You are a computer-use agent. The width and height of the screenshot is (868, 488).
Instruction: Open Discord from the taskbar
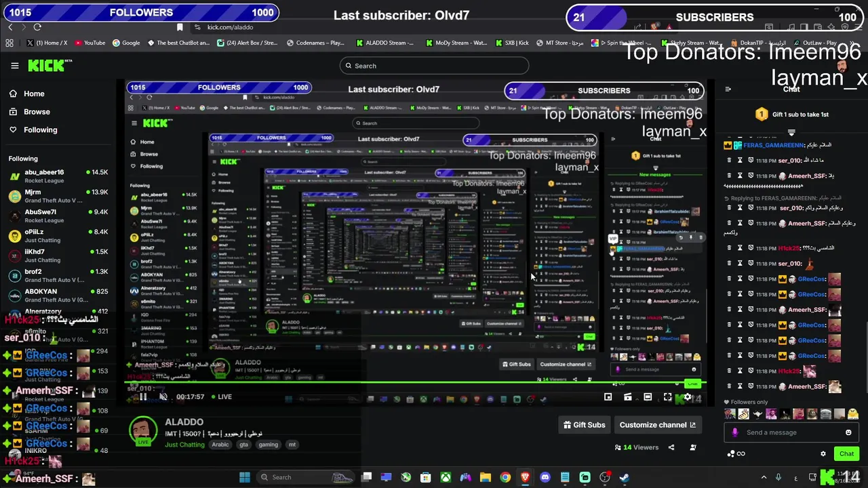click(x=545, y=477)
